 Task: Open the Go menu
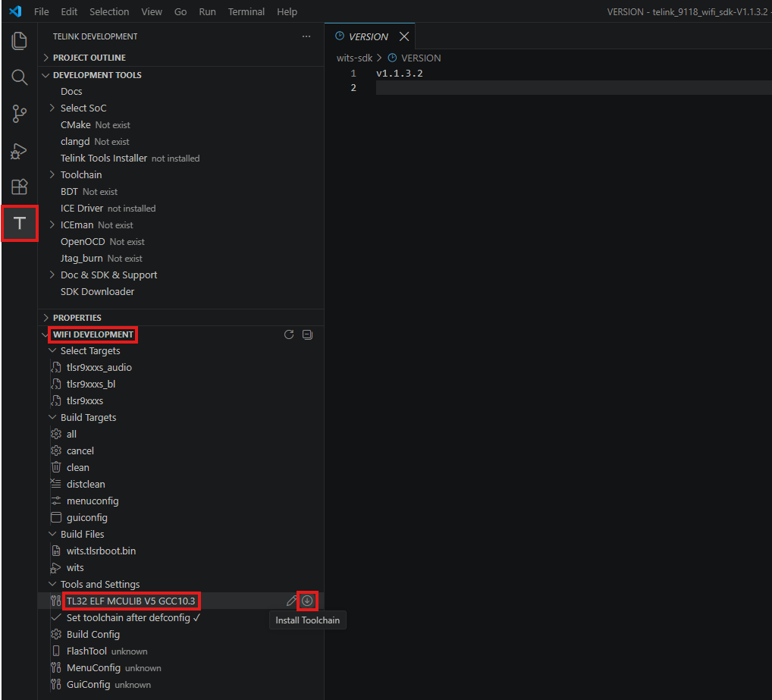(180, 11)
